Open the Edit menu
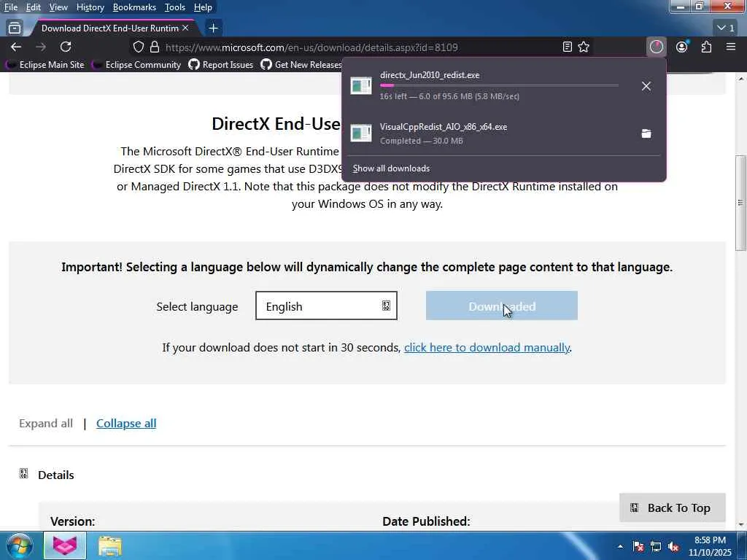 click(33, 7)
